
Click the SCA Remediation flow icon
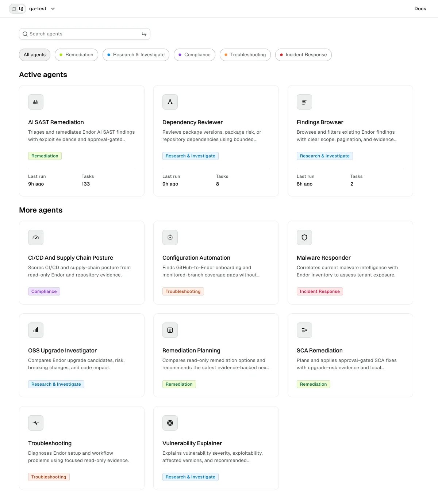(x=304, y=330)
